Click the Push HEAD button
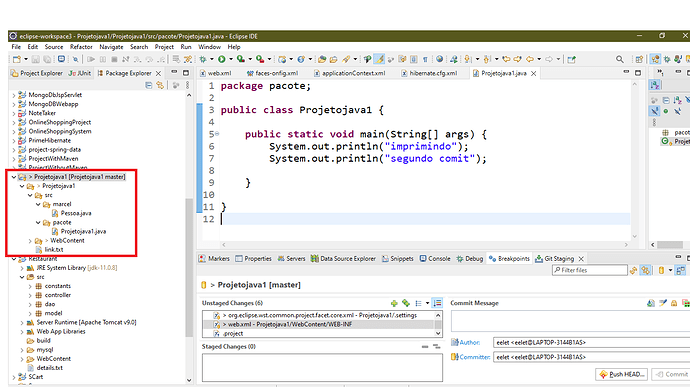Image resolution: width=690 pixels, height=387 pixels. click(x=622, y=374)
